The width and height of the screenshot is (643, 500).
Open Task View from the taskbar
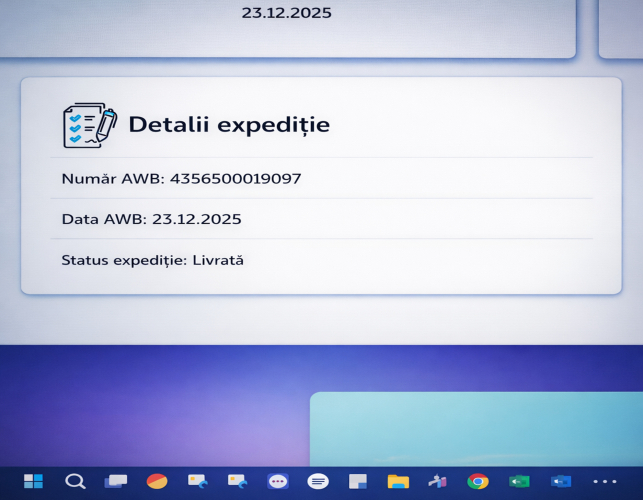(116, 481)
